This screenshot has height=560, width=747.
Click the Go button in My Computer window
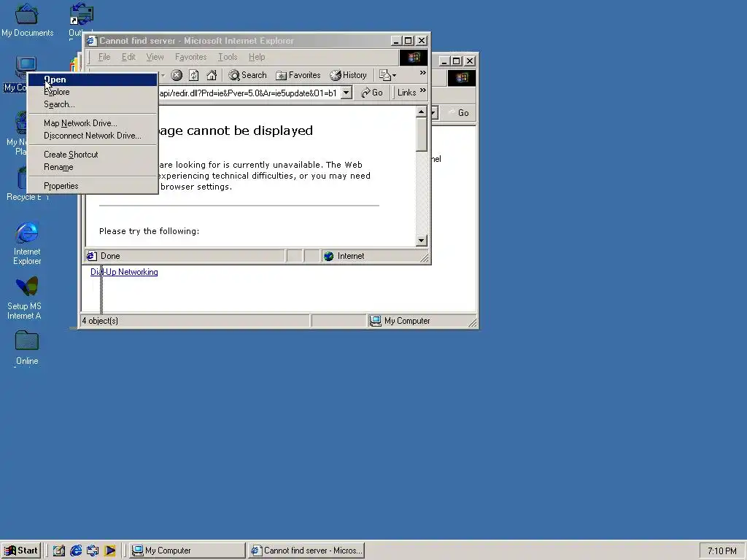coord(459,113)
